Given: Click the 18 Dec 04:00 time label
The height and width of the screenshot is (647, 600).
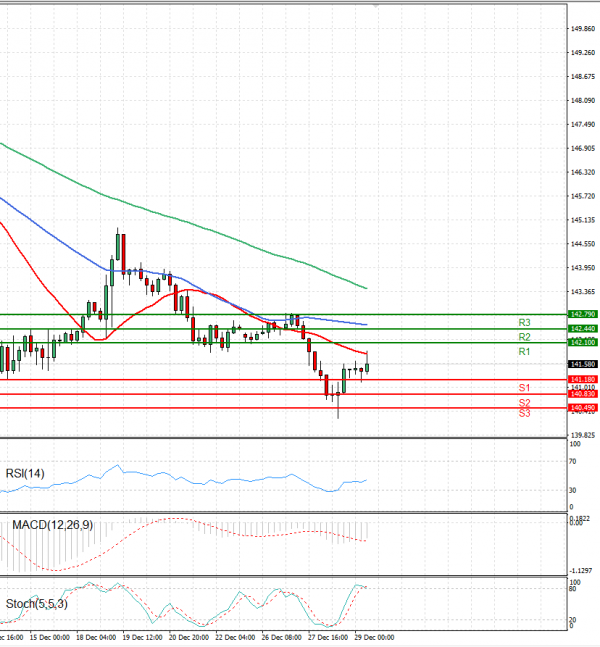Looking at the screenshot, I should point(96,638).
